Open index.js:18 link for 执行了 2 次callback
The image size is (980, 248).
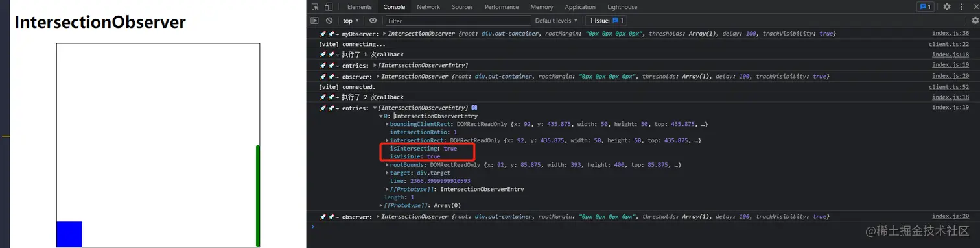950,97
